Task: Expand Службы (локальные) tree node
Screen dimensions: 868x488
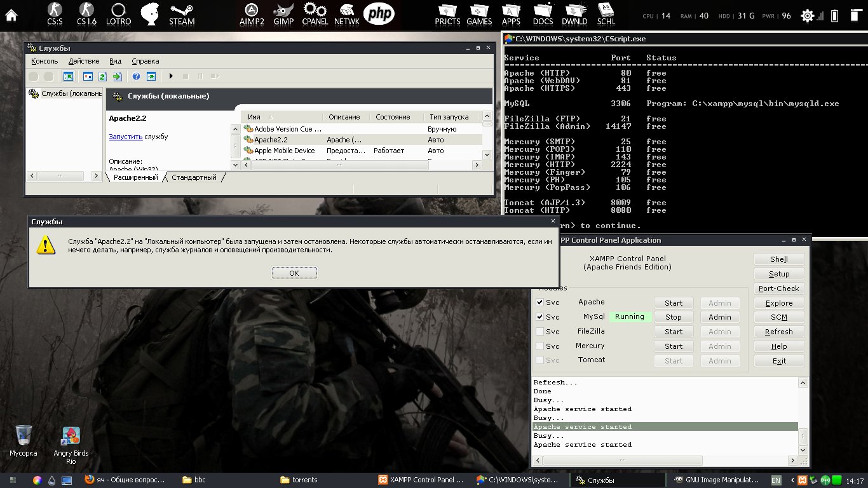Action: tap(65, 93)
